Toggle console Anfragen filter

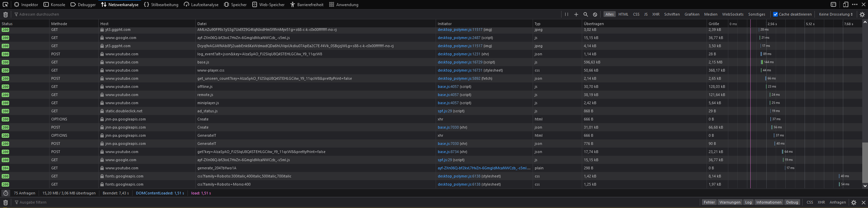point(837,202)
